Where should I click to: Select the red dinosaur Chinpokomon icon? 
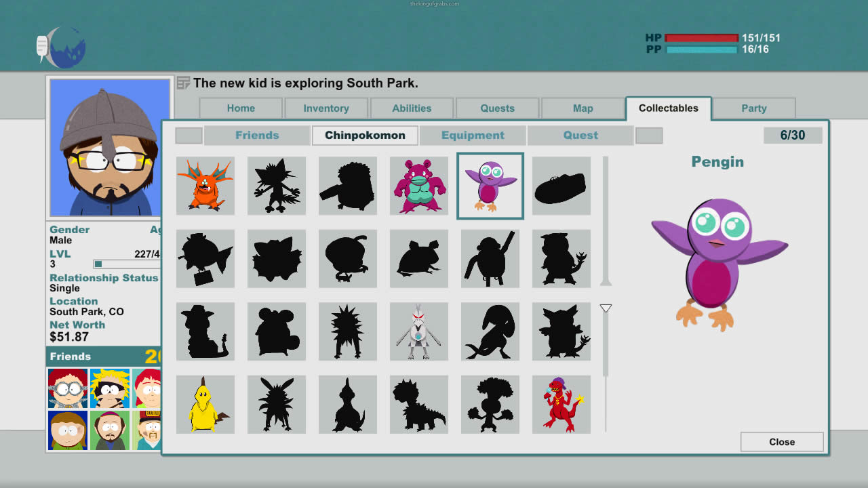coord(561,405)
